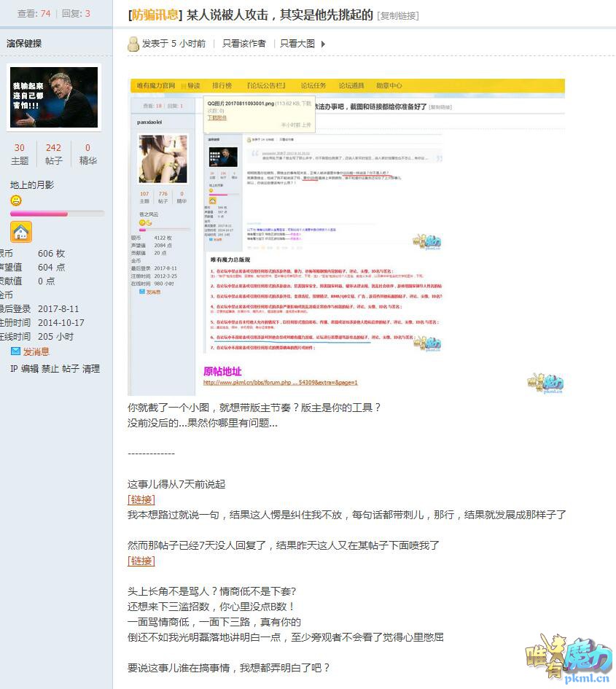This screenshot has width=616, height=689.
Task: Click the pink user level progress bar
Action: [x=57, y=214]
